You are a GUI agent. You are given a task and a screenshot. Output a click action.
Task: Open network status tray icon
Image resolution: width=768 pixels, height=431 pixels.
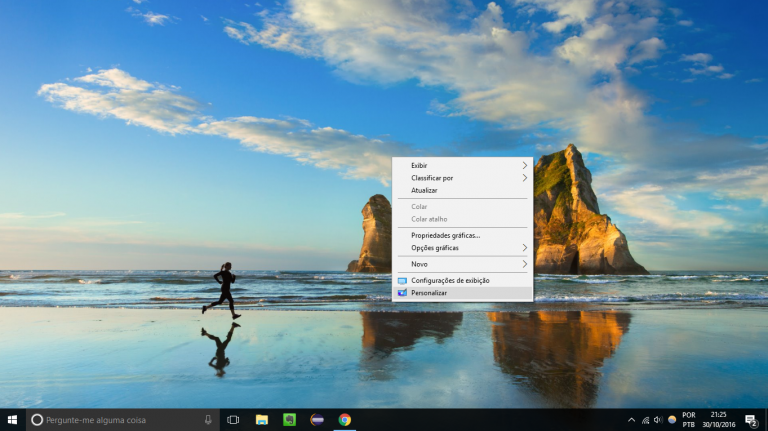(x=646, y=420)
